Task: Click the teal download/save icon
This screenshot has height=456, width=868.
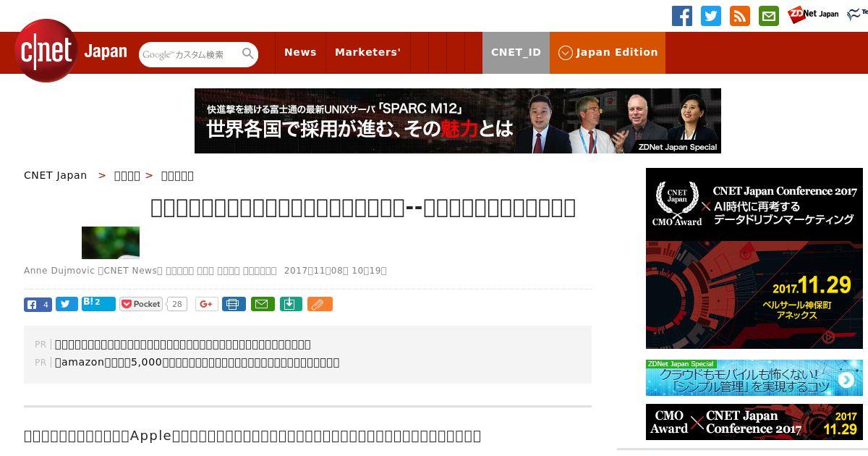Action: pyautogui.click(x=290, y=304)
